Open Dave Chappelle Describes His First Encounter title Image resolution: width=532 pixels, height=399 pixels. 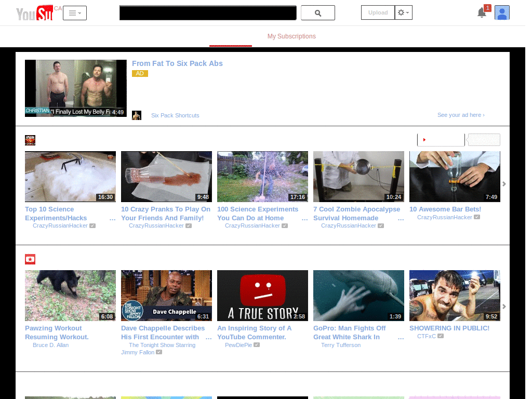coord(163,332)
